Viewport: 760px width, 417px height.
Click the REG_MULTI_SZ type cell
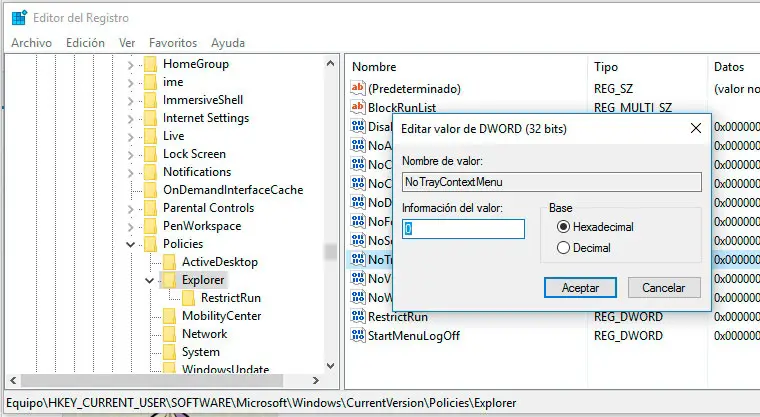point(633,107)
